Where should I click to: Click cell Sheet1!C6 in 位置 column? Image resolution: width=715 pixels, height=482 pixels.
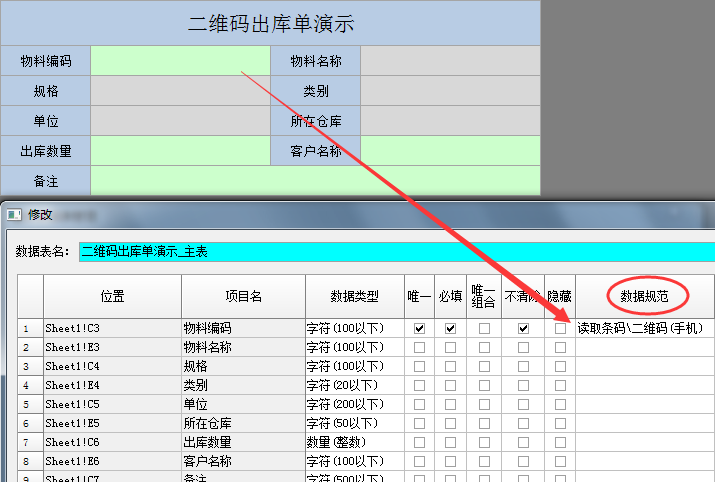112,442
